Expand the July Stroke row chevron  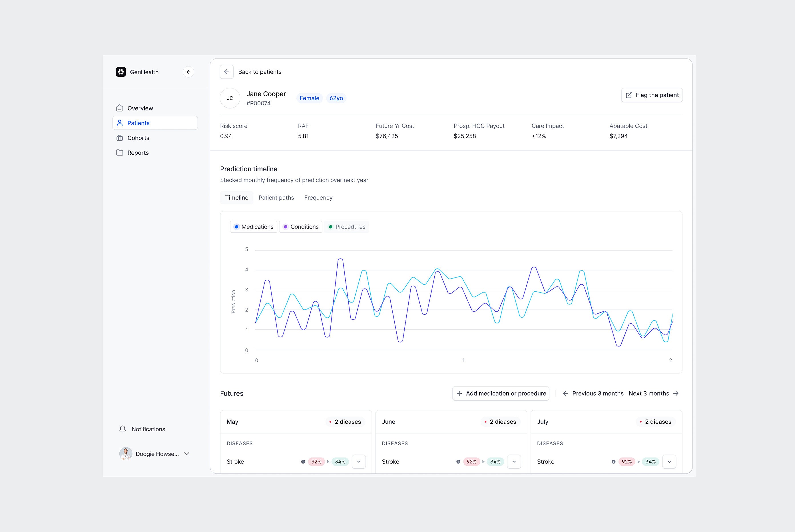pos(669,462)
